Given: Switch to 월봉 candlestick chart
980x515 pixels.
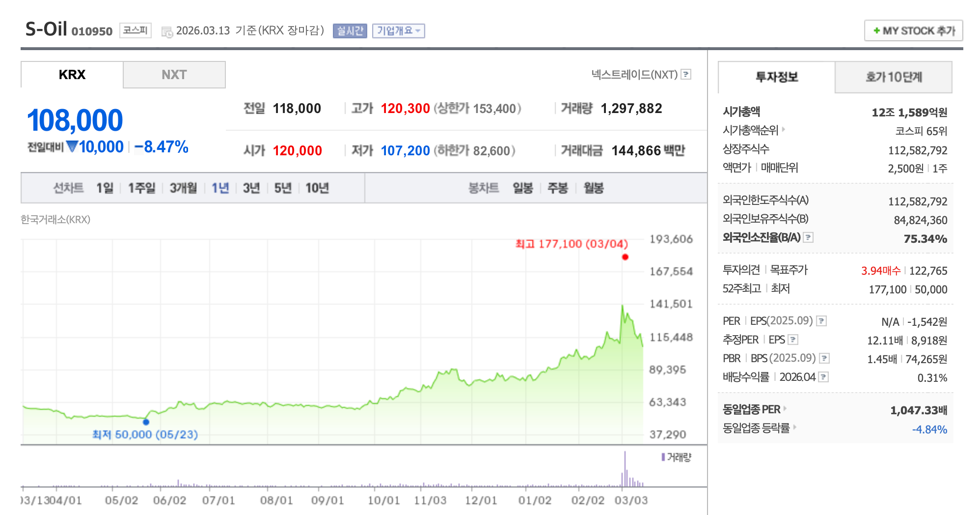Looking at the screenshot, I should pos(594,188).
